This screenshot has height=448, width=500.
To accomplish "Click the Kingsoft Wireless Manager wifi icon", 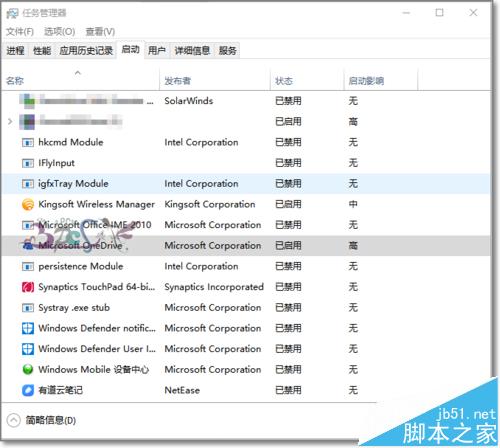I will tap(28, 204).
